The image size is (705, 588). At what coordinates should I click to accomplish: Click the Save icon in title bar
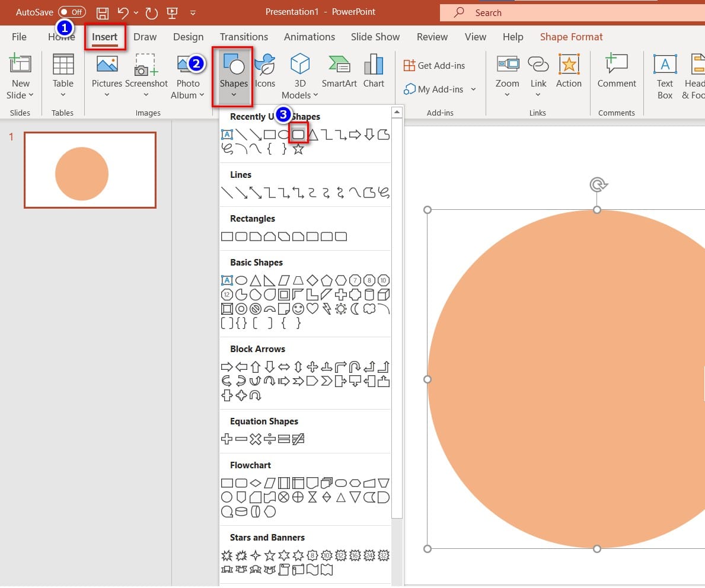click(x=103, y=12)
